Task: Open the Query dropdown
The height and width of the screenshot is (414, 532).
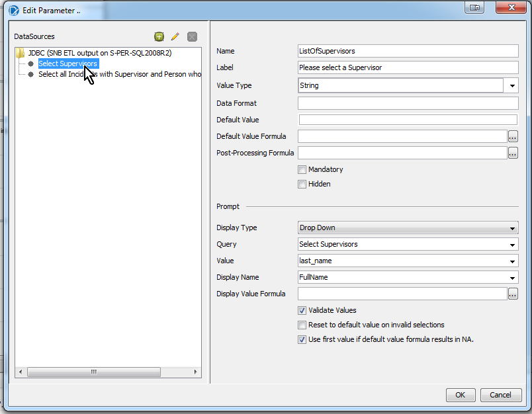Action: (x=512, y=244)
